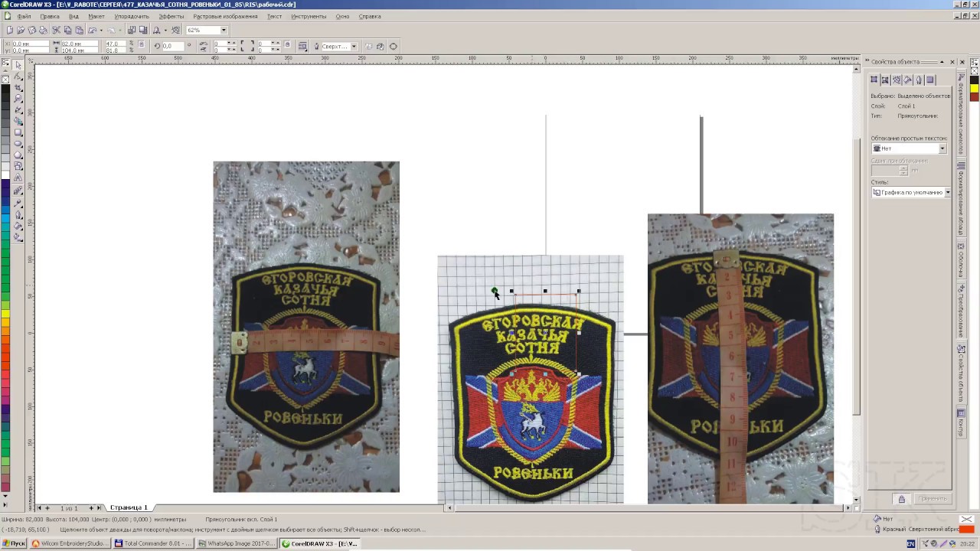The width and height of the screenshot is (980, 551).
Task: Create a new document from toolbar
Action: (9, 30)
